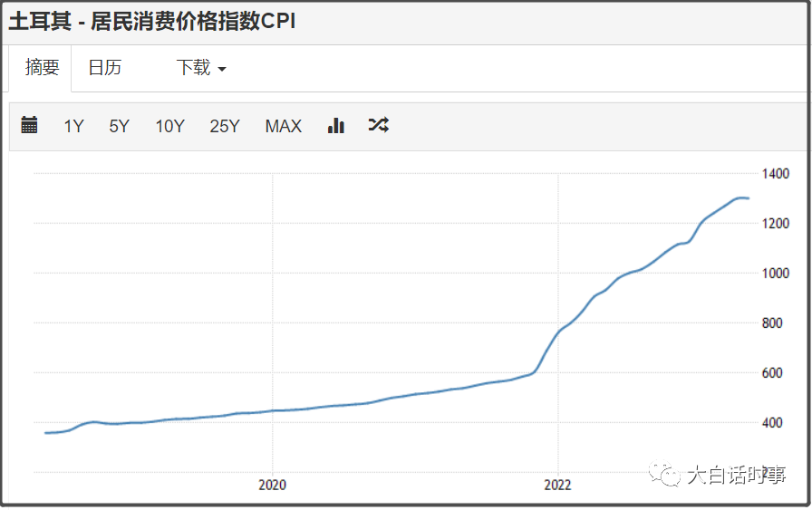Click the 1000 y-axis label
Viewport: 812px width, 510px height.
(x=775, y=273)
